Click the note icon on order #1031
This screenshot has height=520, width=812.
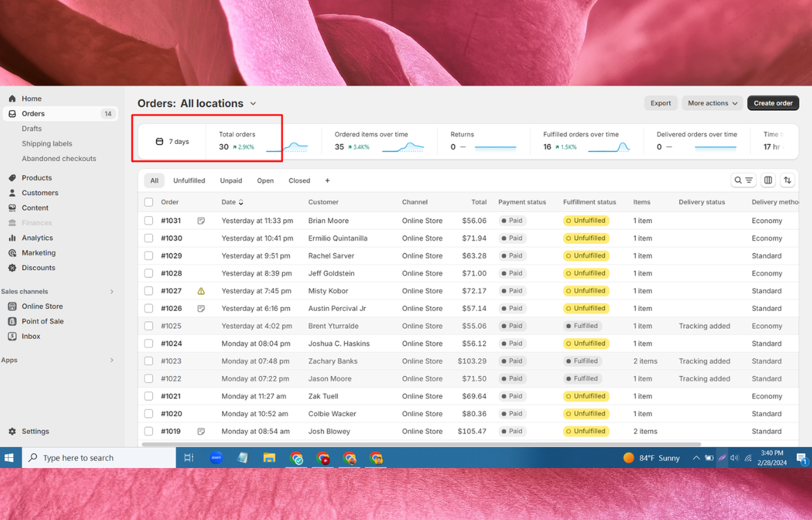(201, 220)
